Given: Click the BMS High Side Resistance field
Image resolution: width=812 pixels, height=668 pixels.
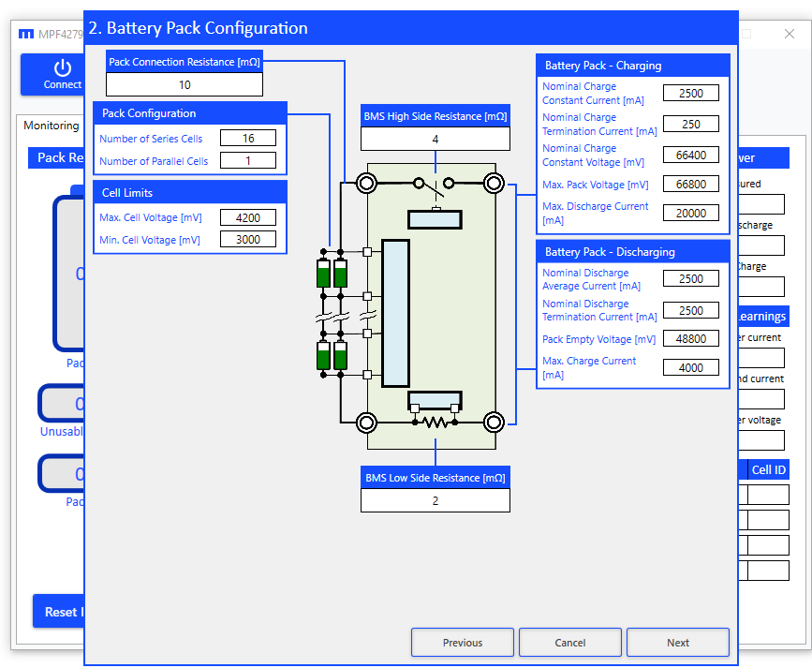Looking at the screenshot, I should coord(435,140).
